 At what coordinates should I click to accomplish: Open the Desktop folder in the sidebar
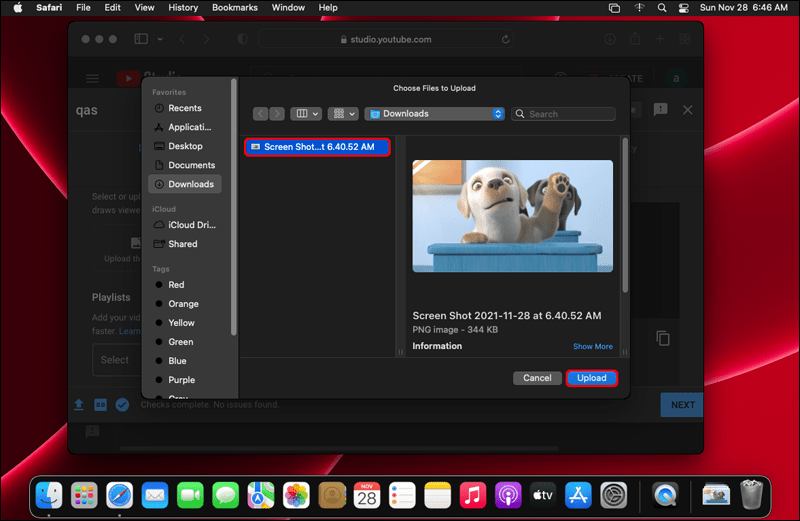[x=184, y=146]
